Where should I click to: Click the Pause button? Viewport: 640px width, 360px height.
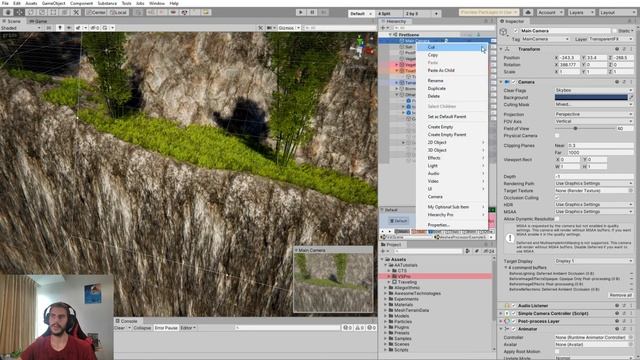click(312, 12)
